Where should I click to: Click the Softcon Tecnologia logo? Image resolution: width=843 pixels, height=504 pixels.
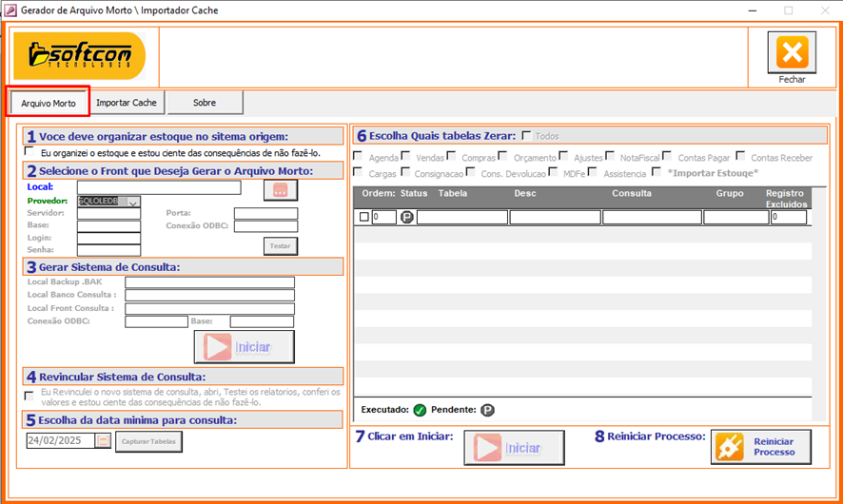coord(80,56)
